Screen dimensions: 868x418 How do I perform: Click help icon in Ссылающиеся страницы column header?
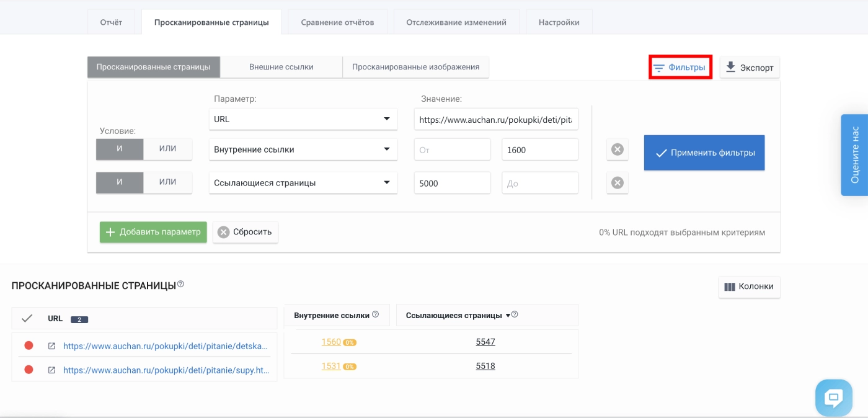[514, 314]
